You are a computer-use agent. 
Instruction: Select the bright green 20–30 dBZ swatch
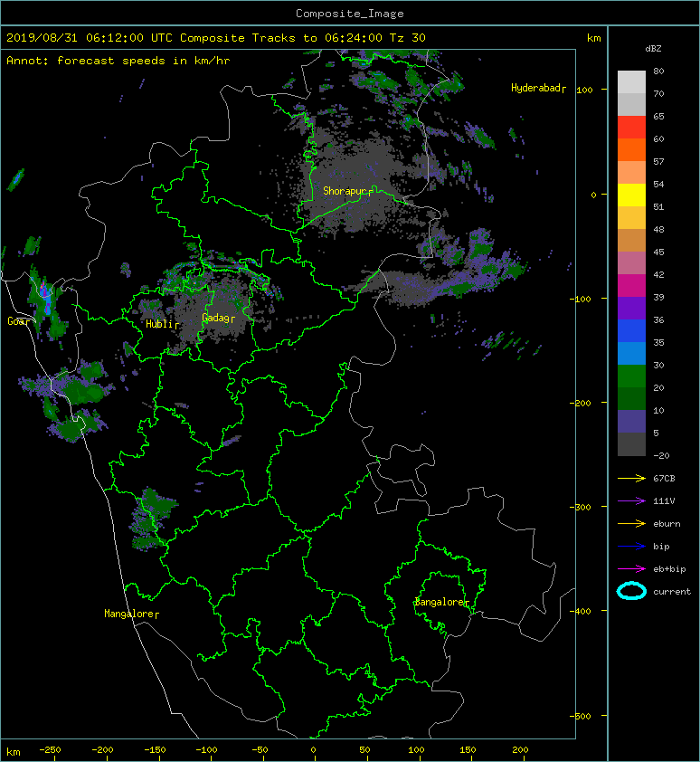[x=631, y=376]
